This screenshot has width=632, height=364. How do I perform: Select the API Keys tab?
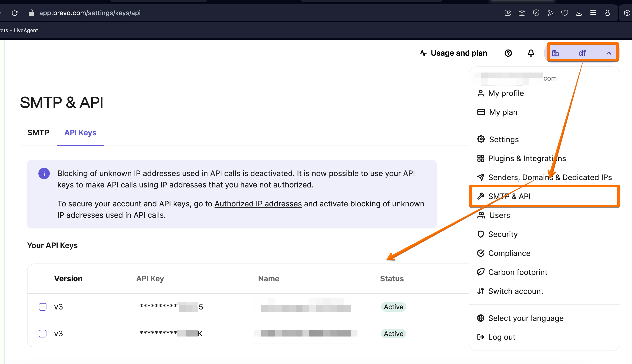click(80, 132)
